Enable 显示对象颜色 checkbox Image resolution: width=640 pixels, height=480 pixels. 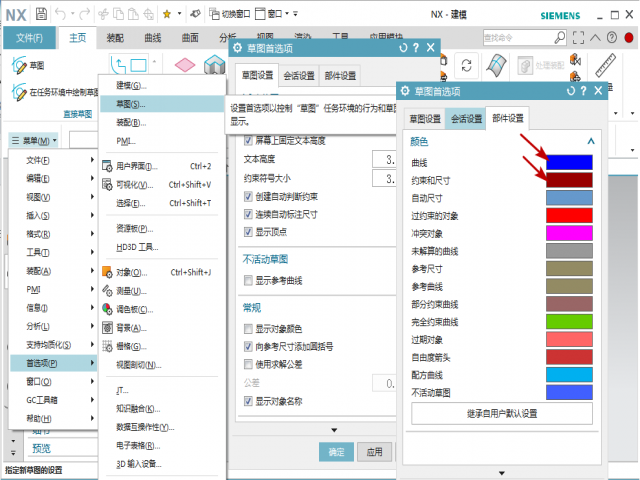[x=248, y=329]
